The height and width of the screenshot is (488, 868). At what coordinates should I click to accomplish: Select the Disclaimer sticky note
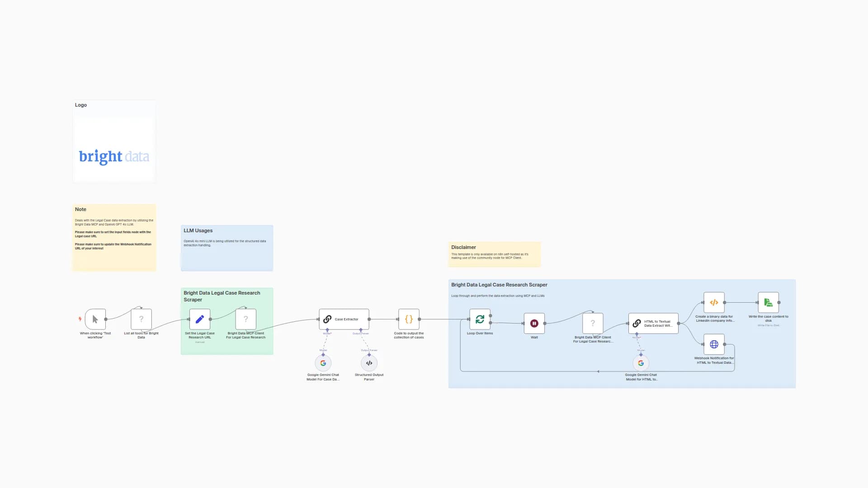click(494, 253)
